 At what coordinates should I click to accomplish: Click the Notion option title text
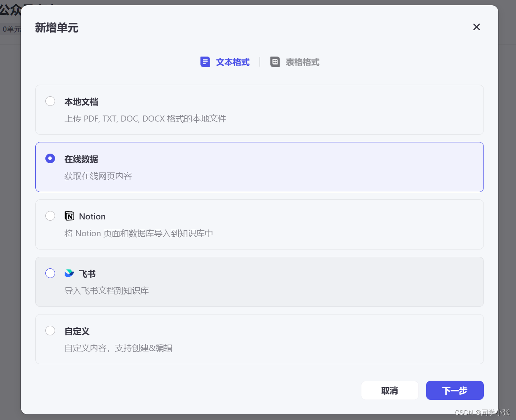tap(92, 217)
